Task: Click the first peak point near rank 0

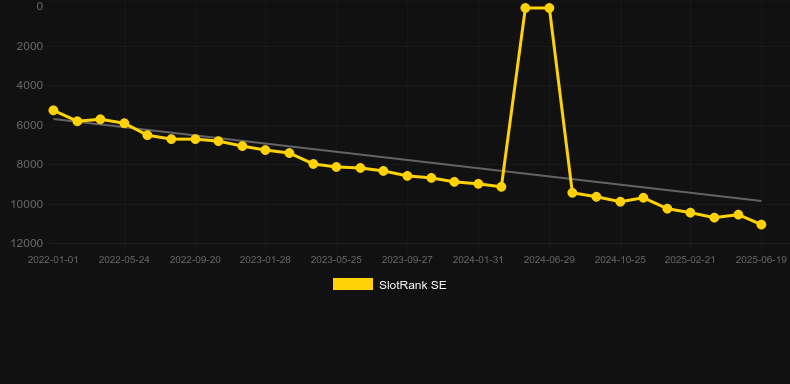Action: 525,8
